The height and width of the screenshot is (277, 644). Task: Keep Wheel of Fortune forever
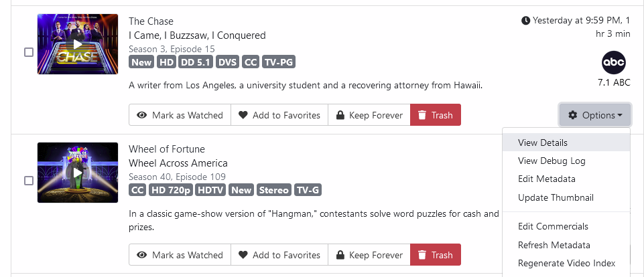(368, 255)
